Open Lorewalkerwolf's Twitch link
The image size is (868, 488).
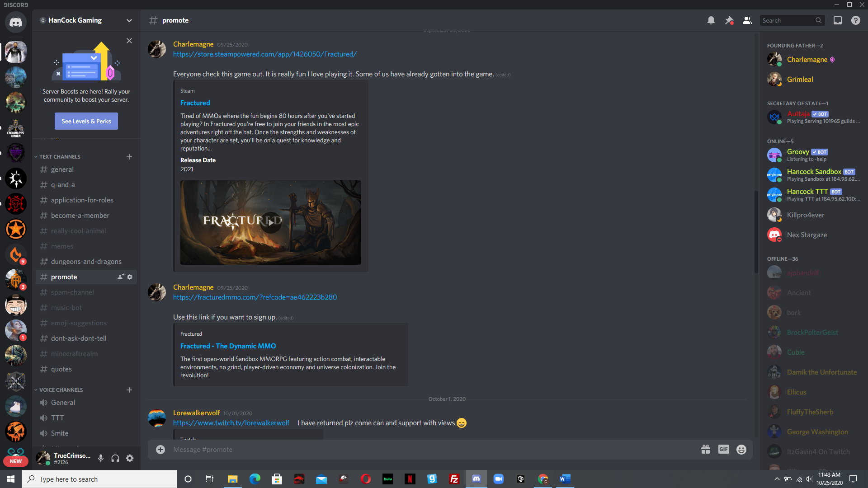[231, 422]
